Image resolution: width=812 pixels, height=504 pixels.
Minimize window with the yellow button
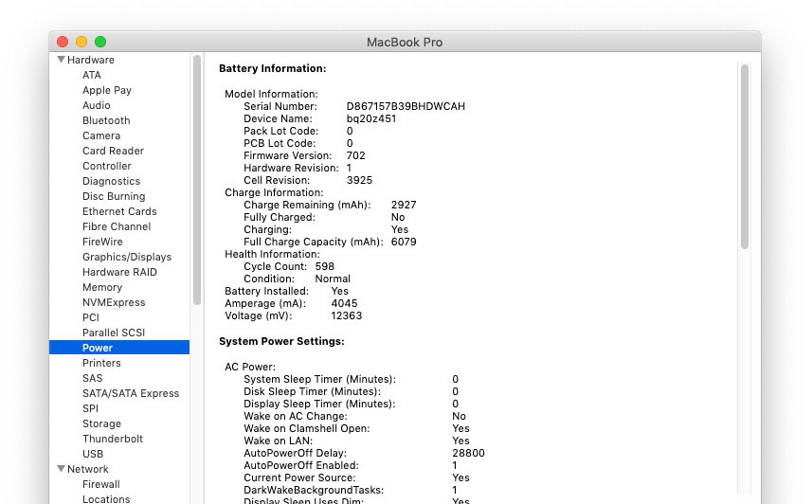(81, 42)
